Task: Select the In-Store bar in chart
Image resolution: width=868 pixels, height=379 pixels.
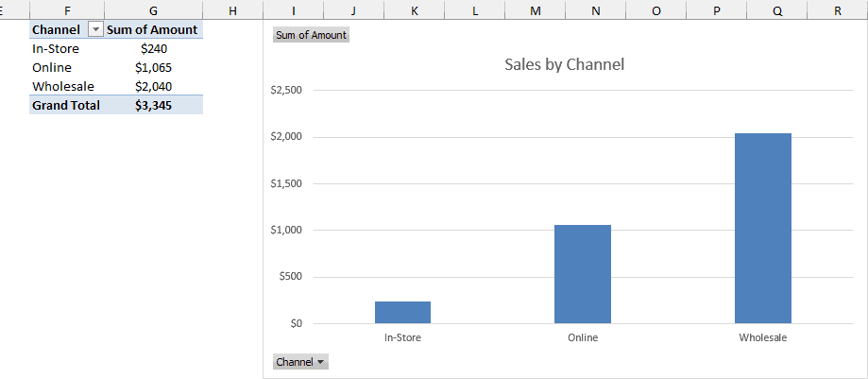Action: click(x=402, y=313)
